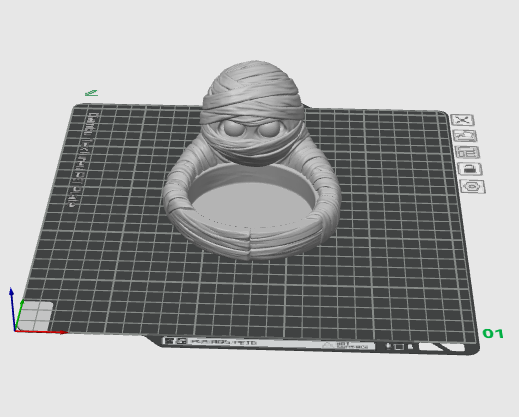The height and width of the screenshot is (417, 519).
Task: Remove the plate using the X icon
Action: pyautogui.click(x=463, y=120)
